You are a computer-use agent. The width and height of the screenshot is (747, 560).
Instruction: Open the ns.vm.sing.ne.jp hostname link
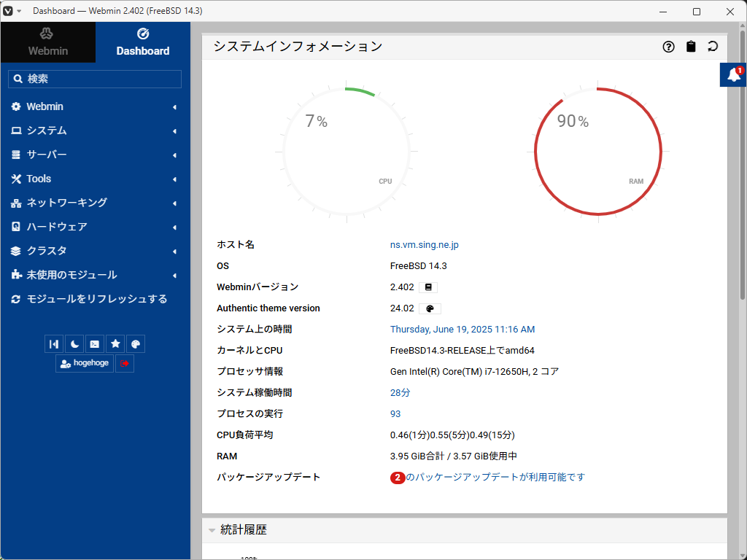coord(424,245)
